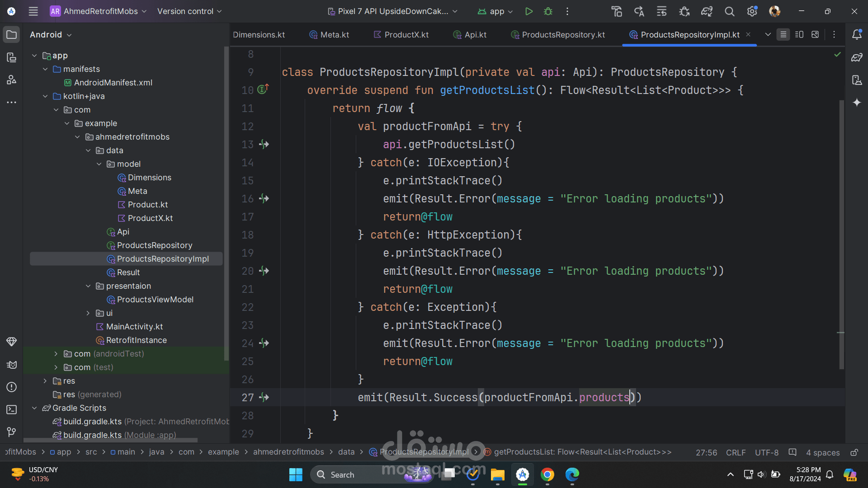Image resolution: width=868 pixels, height=488 pixels.
Task: Open Chrome from the Windows taskbar
Action: click(x=547, y=474)
